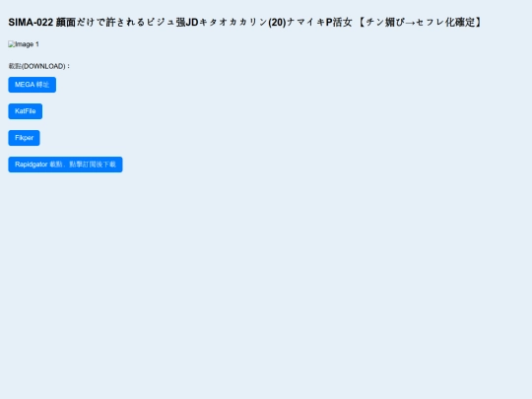Select the 'KatFile' text on the button

pos(25,111)
